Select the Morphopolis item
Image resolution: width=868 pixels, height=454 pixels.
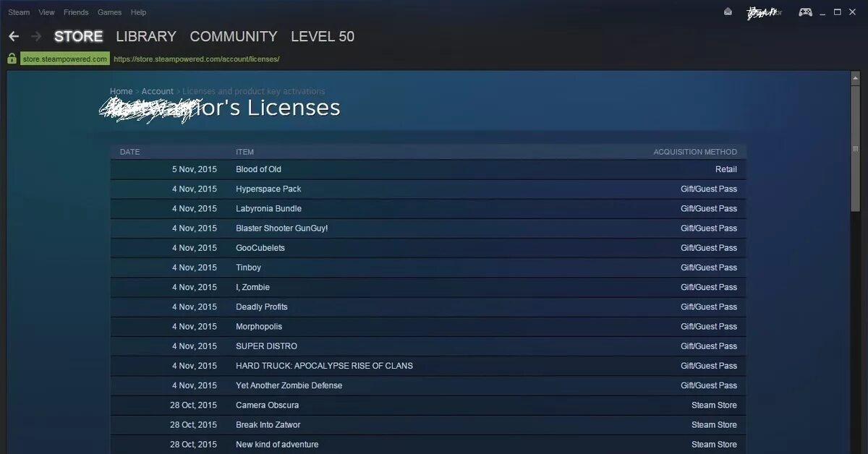click(x=259, y=326)
